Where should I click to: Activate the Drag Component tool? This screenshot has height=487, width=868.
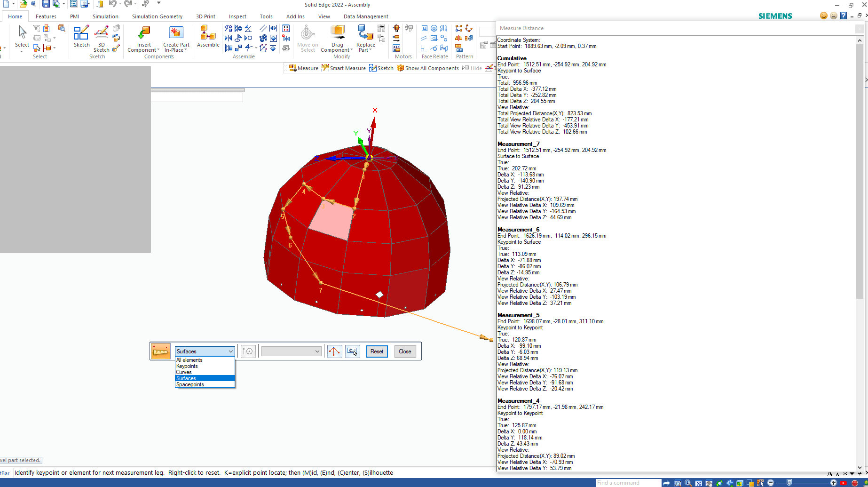pos(337,33)
